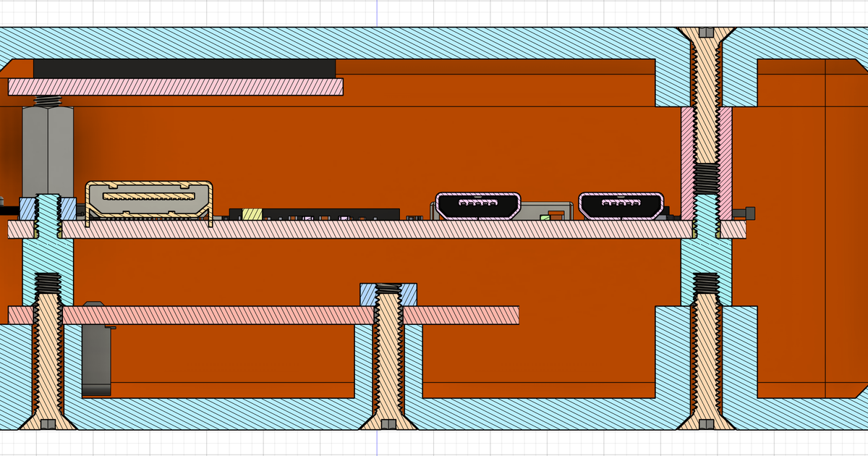The image size is (868, 456).
Task: Select the bottom-left countersunk screw head
Action: tap(48, 421)
